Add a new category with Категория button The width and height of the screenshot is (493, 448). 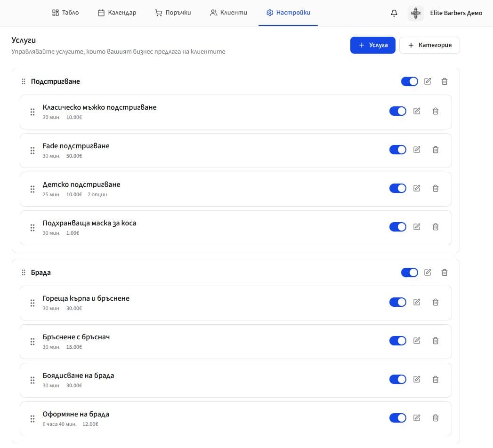tap(429, 45)
